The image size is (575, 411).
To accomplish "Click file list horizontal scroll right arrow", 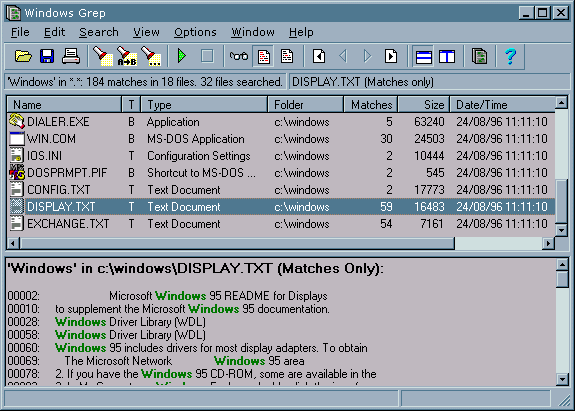I will tap(548, 243).
